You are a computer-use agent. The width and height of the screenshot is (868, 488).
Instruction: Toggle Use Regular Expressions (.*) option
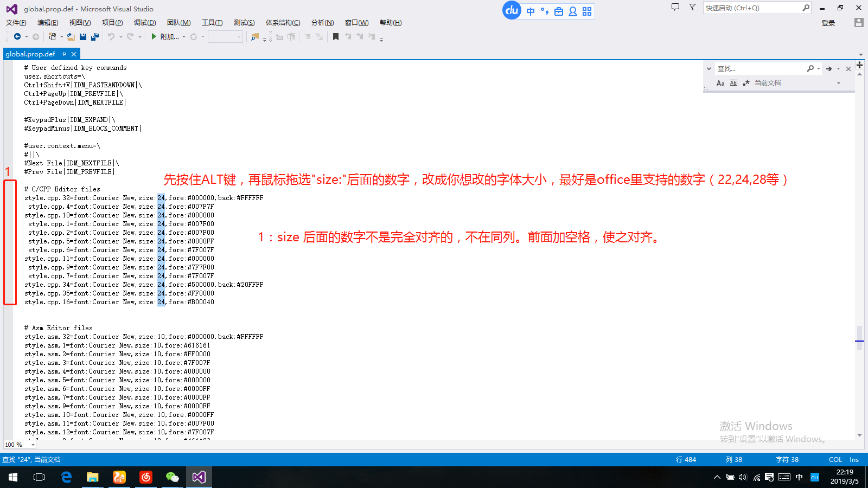(746, 83)
